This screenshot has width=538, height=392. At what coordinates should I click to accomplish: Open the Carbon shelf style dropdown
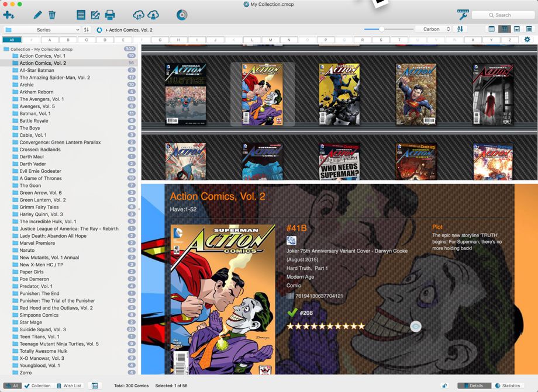pos(433,29)
